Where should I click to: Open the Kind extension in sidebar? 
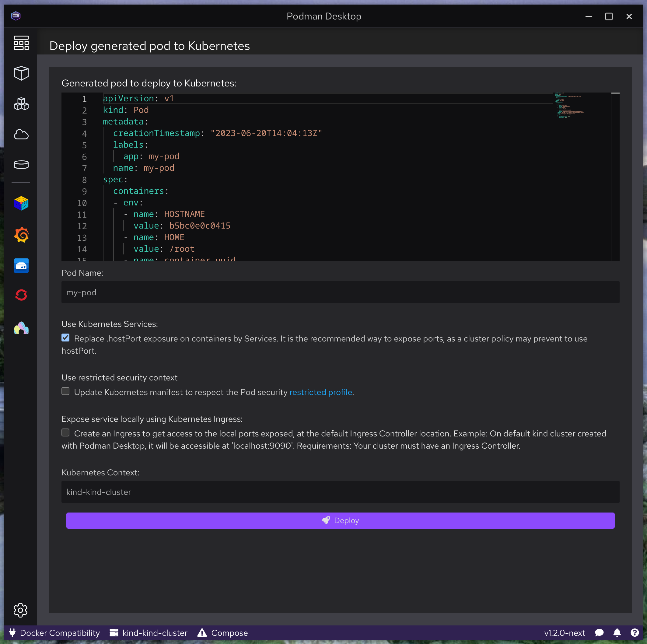(21, 203)
